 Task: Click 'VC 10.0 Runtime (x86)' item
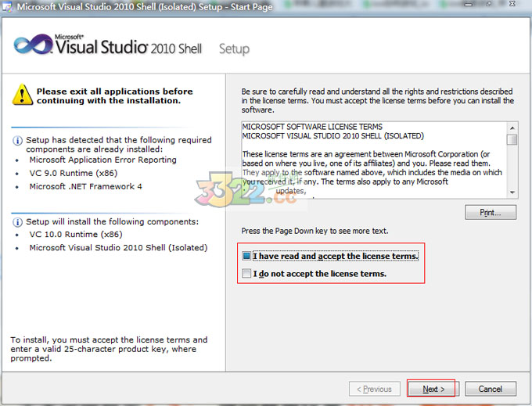[76, 234]
